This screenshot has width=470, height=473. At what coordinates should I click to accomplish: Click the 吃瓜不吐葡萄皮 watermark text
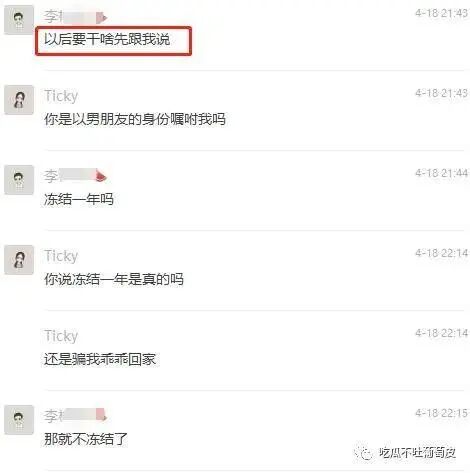tap(417, 453)
